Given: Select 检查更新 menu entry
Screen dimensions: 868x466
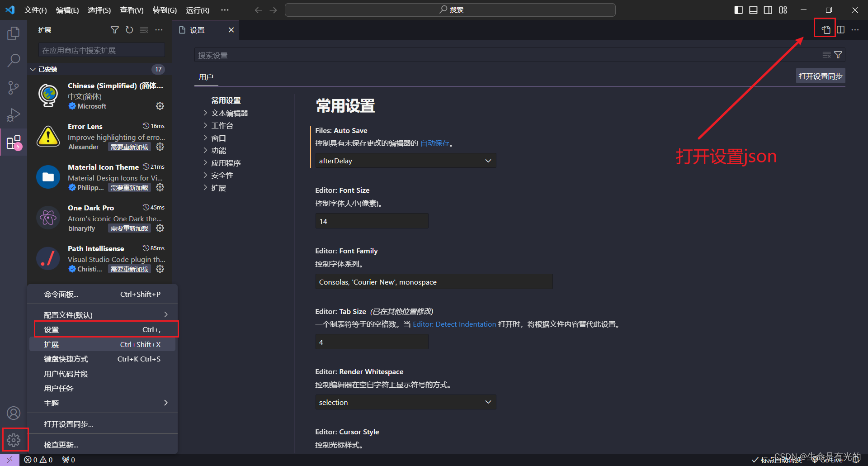Looking at the screenshot, I should (x=102, y=445).
